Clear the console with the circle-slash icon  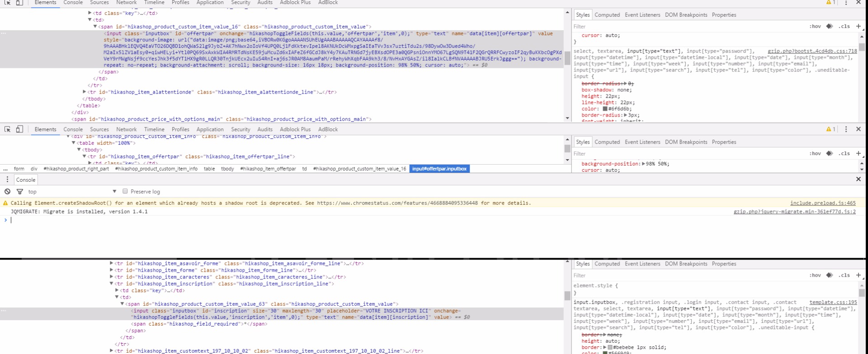click(x=8, y=192)
